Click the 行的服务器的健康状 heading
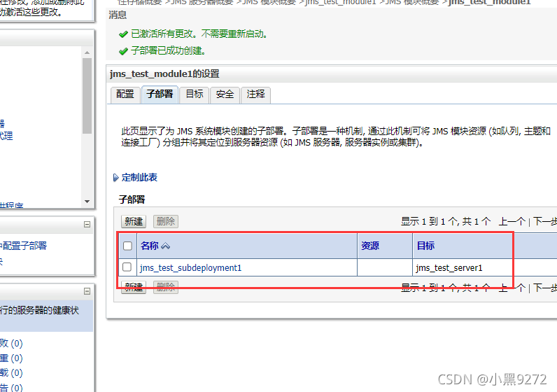The width and height of the screenshot is (557, 392). [x=39, y=310]
